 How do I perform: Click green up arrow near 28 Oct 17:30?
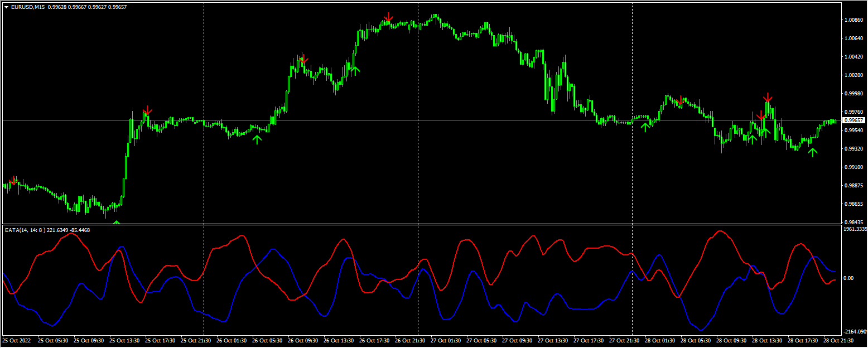[x=813, y=152]
